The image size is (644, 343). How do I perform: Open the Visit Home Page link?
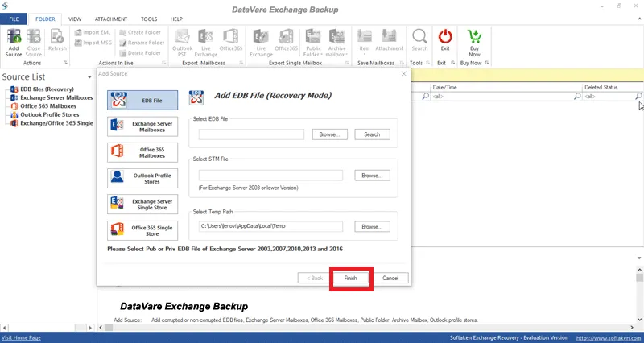(x=22, y=337)
